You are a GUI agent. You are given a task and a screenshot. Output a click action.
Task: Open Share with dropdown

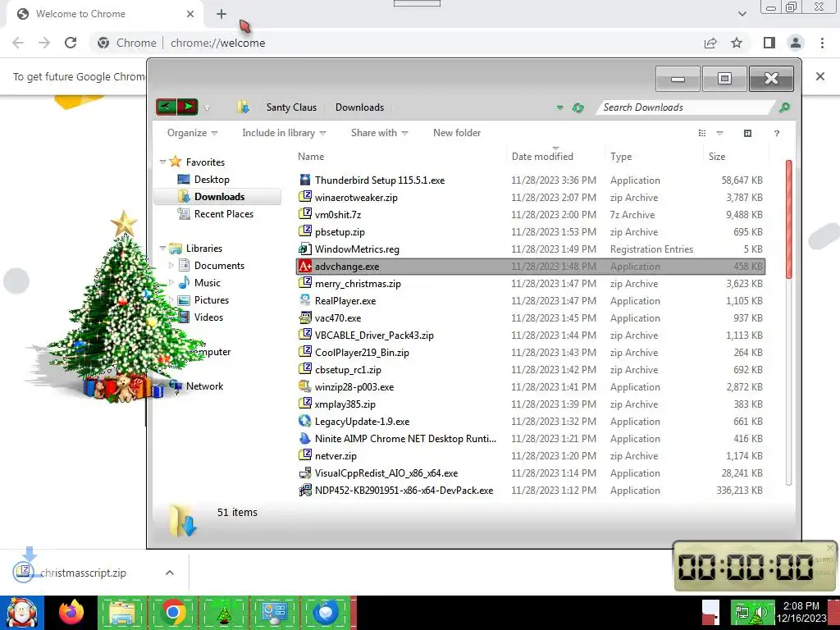(379, 133)
